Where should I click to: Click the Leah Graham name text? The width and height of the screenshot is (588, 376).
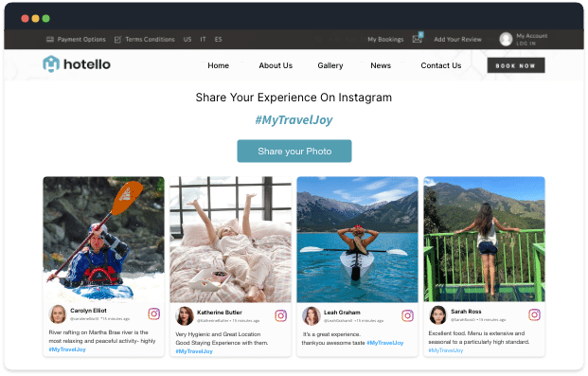tap(342, 313)
